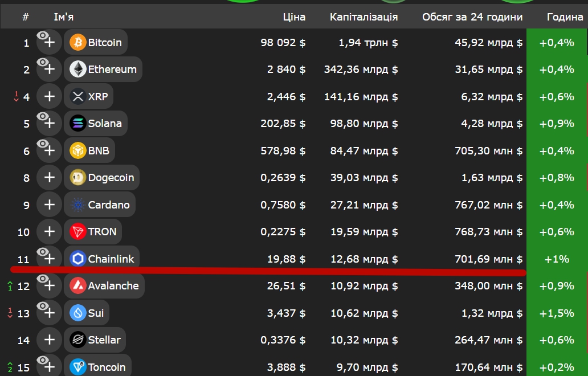The width and height of the screenshot is (588, 376).
Task: Open the Dogecoin coin page
Action: pos(101,177)
